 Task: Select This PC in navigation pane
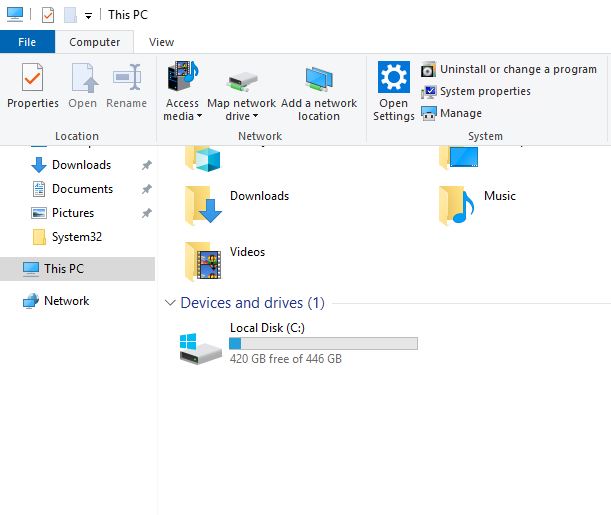point(77,269)
